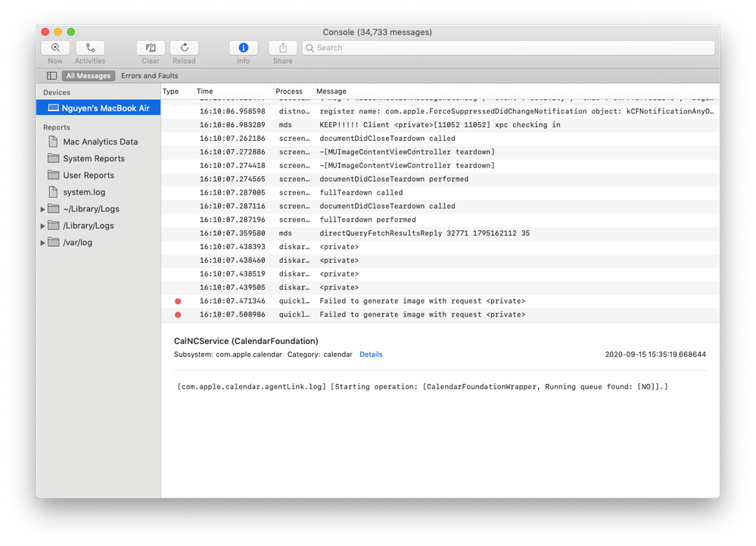Open system.log in sidebar
The width and height of the screenshot is (756, 546).
click(84, 192)
